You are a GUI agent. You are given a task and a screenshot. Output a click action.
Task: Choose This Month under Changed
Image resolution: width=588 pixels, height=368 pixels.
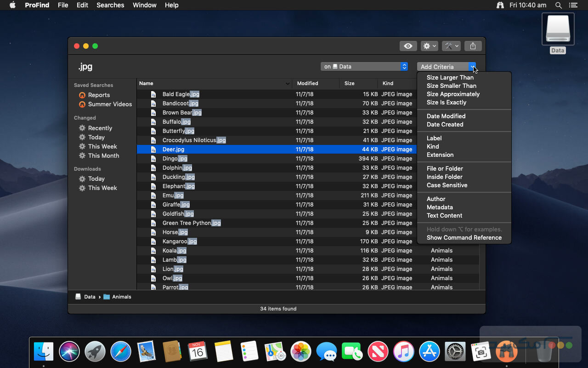tap(103, 156)
